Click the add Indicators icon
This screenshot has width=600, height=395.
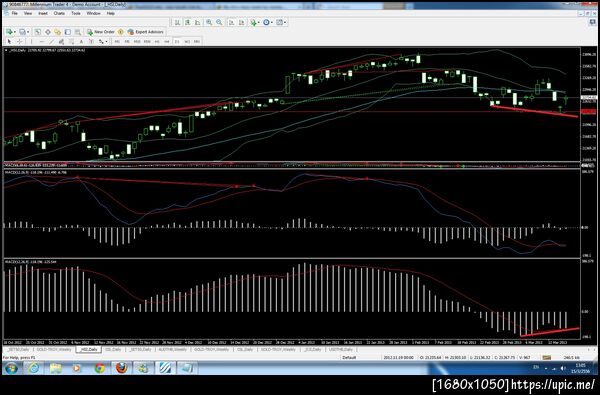pos(253,23)
